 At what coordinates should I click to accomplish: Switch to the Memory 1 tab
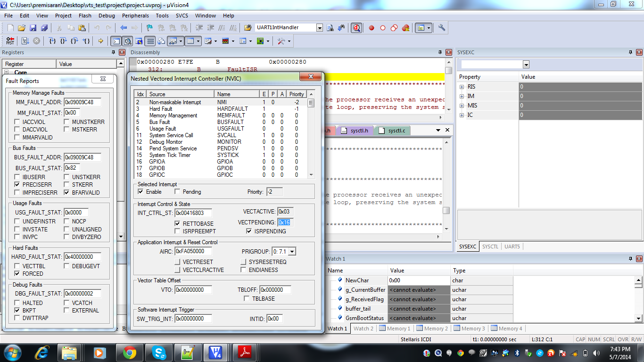pyautogui.click(x=395, y=329)
